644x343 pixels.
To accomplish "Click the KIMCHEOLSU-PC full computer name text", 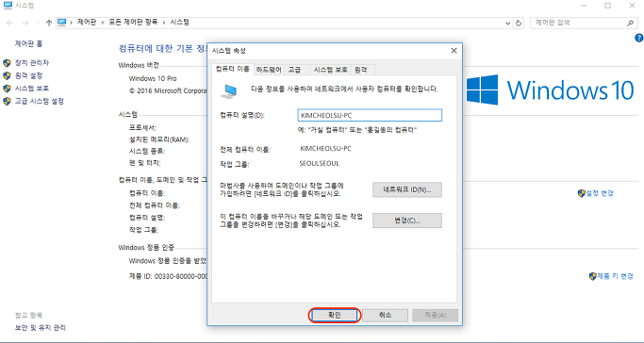I will coord(325,149).
